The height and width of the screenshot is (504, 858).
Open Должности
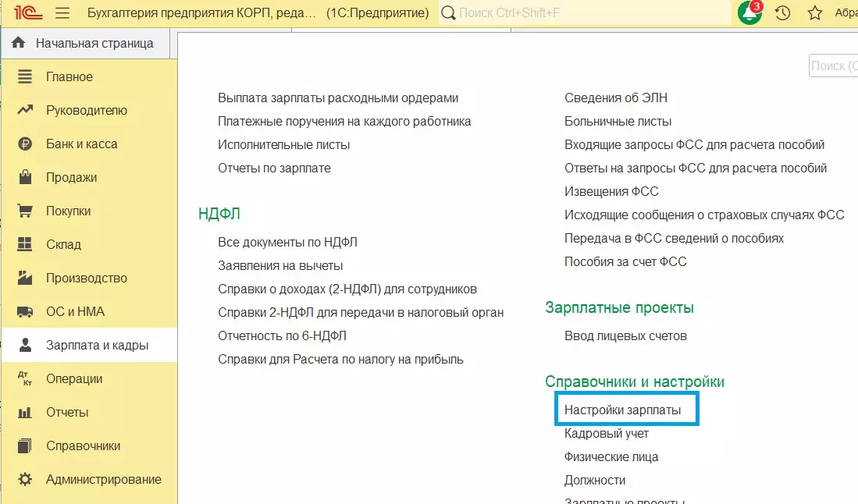pyautogui.click(x=595, y=481)
